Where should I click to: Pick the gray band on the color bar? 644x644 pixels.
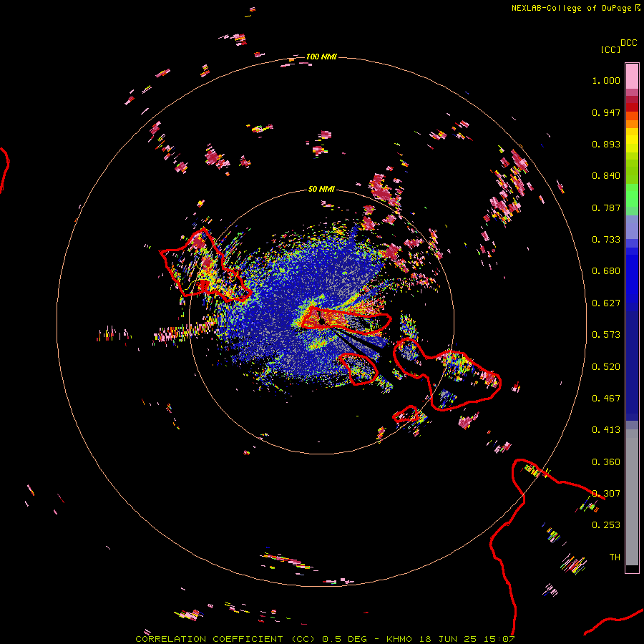coord(632,497)
